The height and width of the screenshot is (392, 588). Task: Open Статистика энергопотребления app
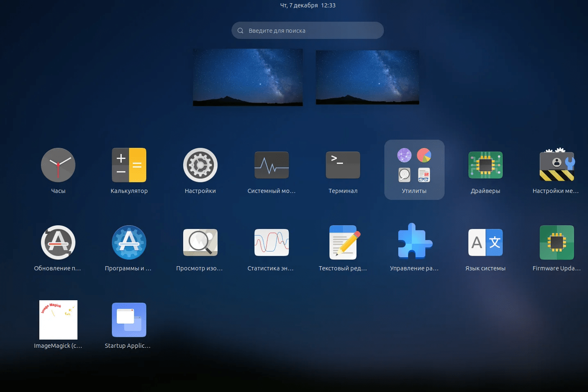(272, 242)
